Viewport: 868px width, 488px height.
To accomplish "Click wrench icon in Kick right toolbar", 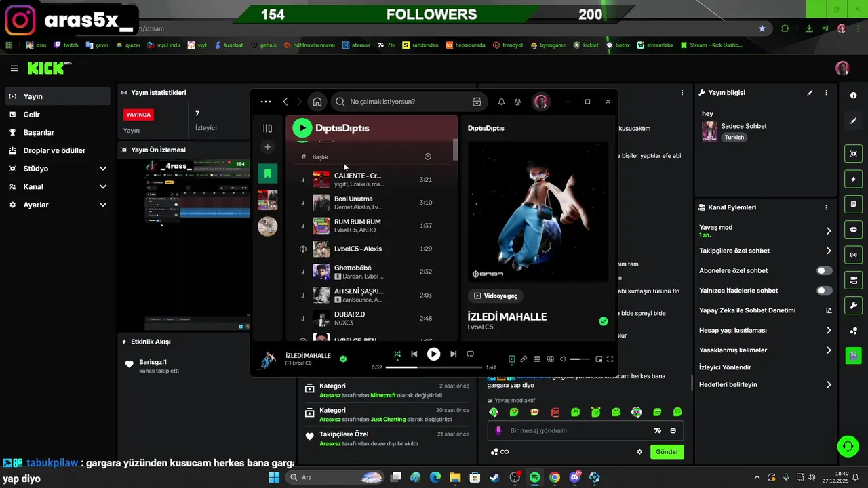I will tap(853, 306).
